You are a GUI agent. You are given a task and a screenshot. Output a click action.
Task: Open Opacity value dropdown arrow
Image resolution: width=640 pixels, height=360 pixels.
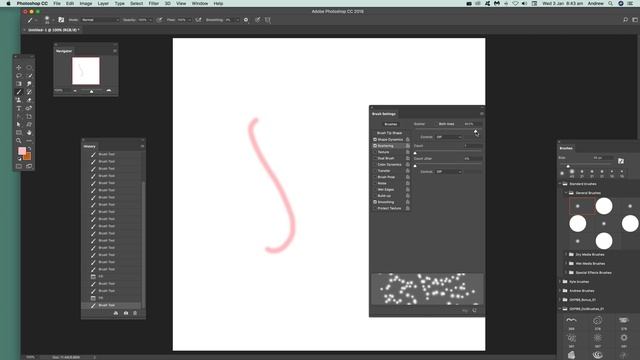tap(150, 20)
